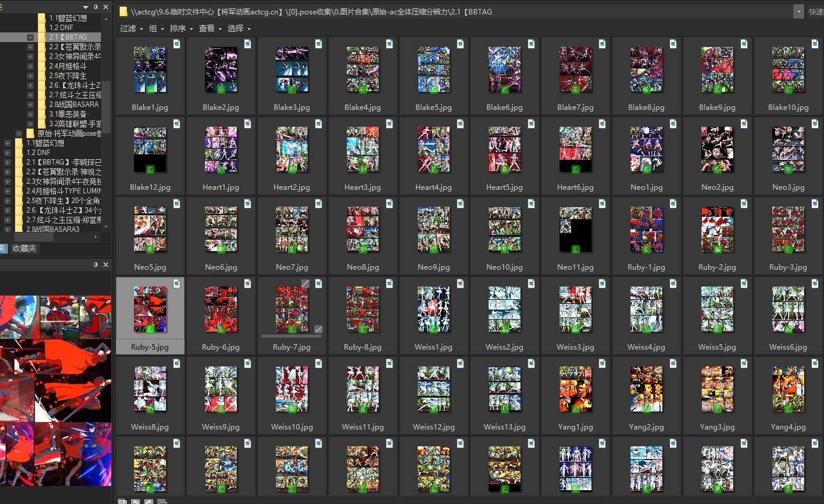Open the 选择 select menu
This screenshot has width=824, height=504.
click(x=239, y=28)
